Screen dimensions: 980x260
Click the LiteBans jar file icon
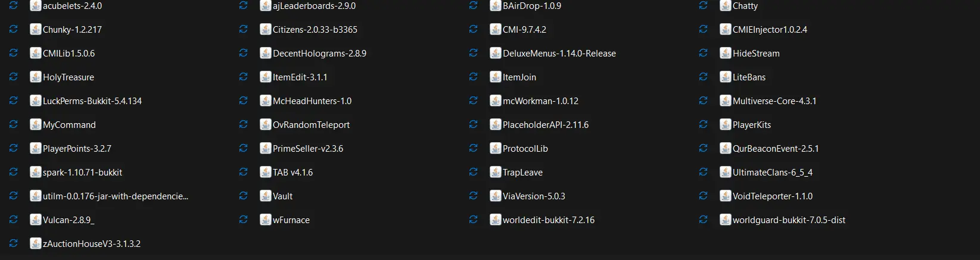point(726,77)
